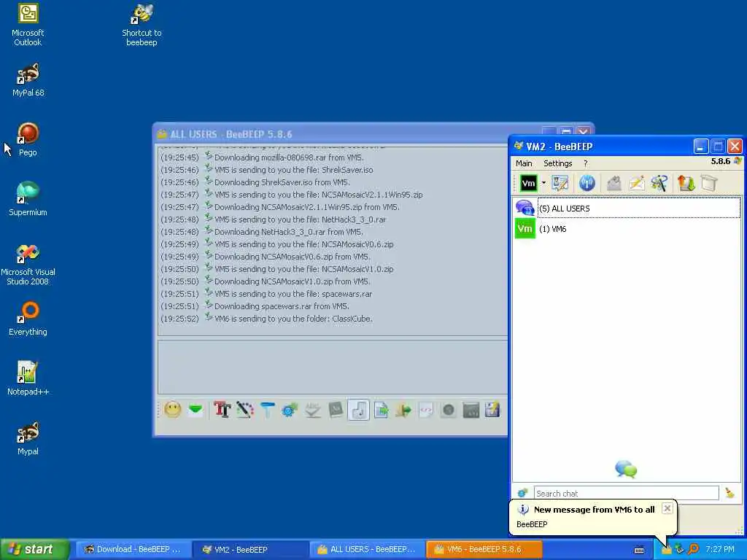This screenshot has width=747, height=560.
Task: Click the green envelope icon in the chat toolbar
Action: [x=196, y=410]
